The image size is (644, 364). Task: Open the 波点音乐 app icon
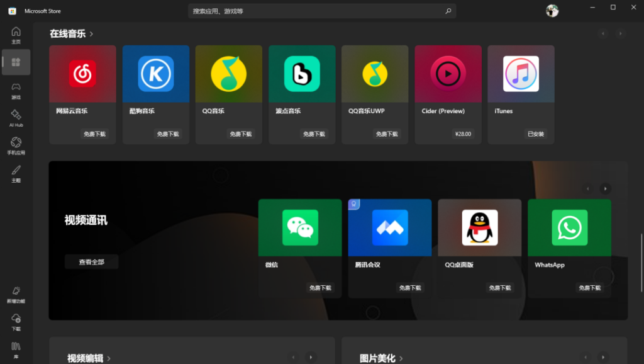pyautogui.click(x=302, y=74)
